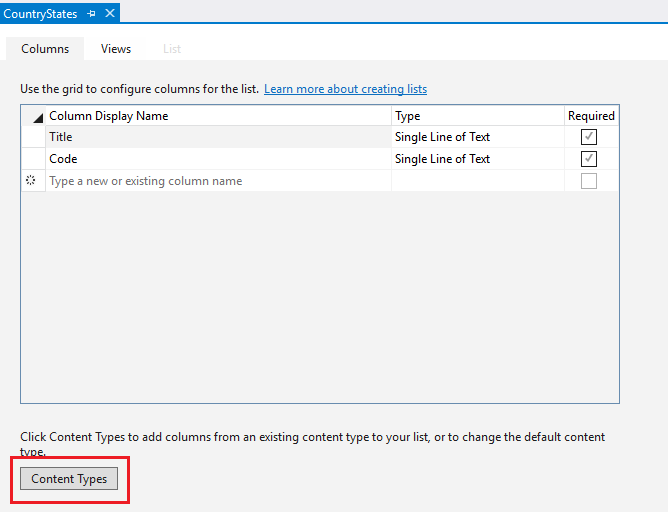
Task: Click the new row indicator icon
Action: point(31,181)
